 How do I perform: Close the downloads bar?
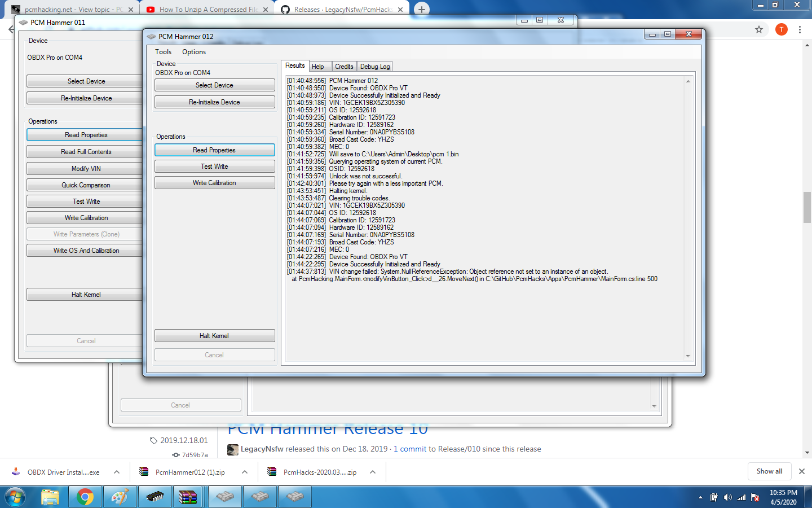tap(801, 471)
